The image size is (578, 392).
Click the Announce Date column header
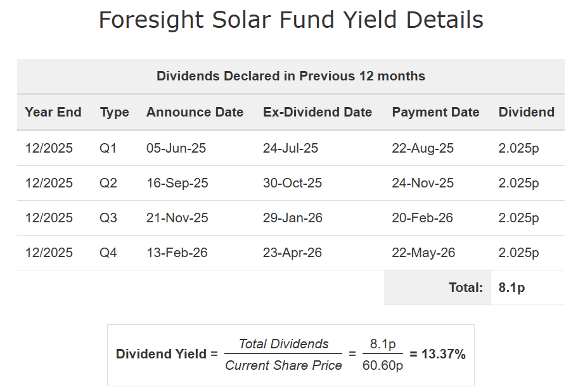(x=195, y=112)
